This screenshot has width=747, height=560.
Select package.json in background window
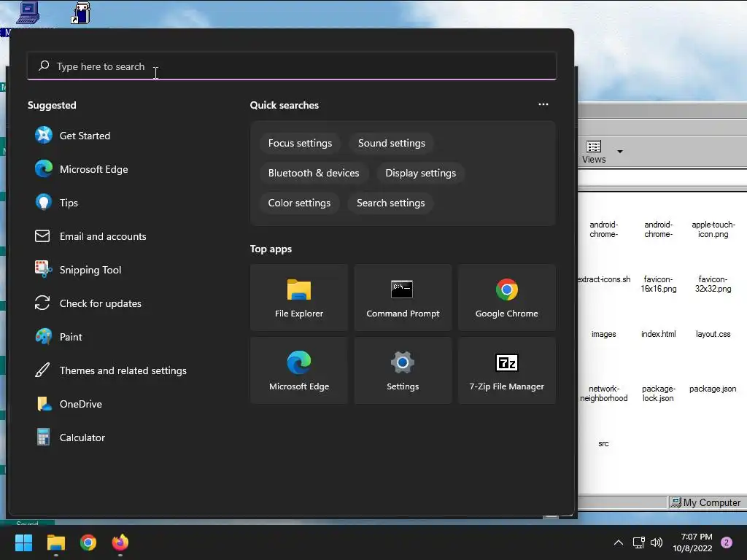click(713, 389)
